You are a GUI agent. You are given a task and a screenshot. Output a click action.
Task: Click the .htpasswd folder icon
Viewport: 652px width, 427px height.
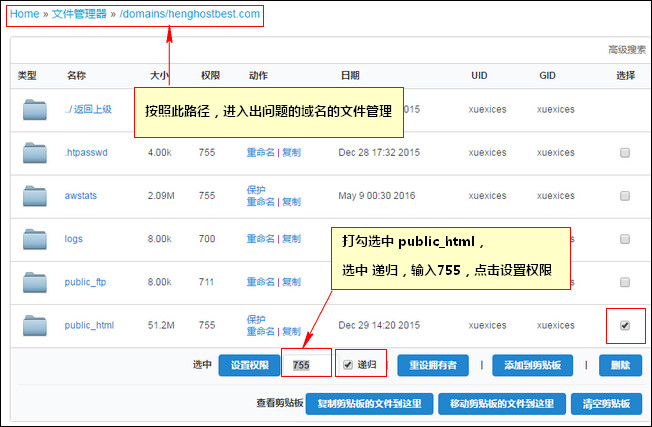[x=35, y=153]
